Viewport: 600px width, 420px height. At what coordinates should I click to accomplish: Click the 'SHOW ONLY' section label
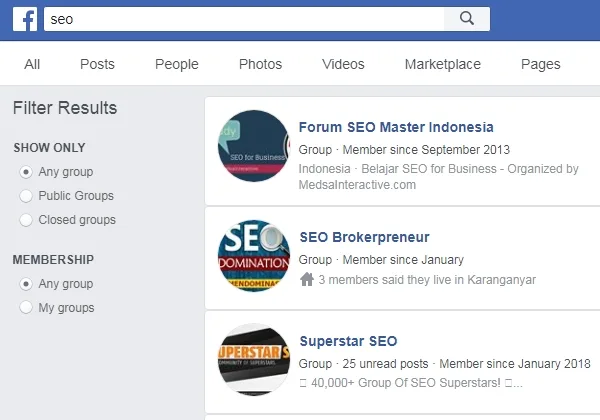49,148
